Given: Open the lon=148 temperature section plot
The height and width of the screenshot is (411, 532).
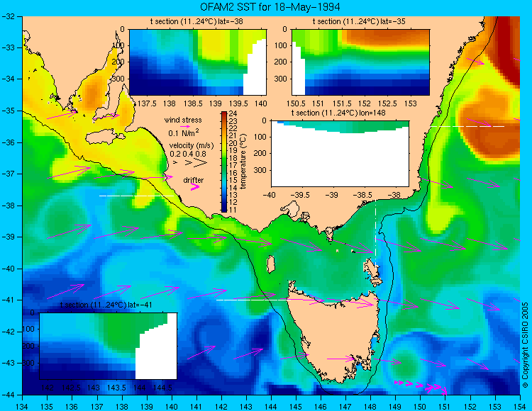Looking at the screenshot, I should [340, 154].
